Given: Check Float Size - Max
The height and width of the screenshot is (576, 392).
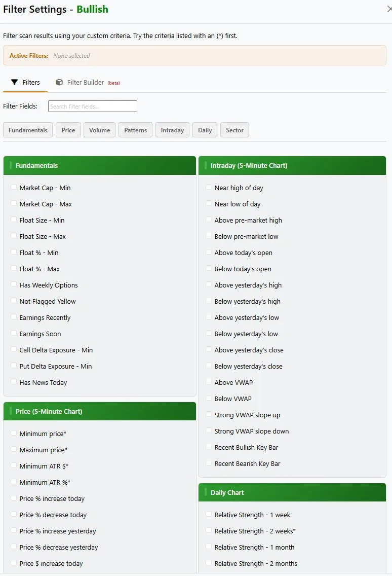Looking at the screenshot, I should [14, 235].
